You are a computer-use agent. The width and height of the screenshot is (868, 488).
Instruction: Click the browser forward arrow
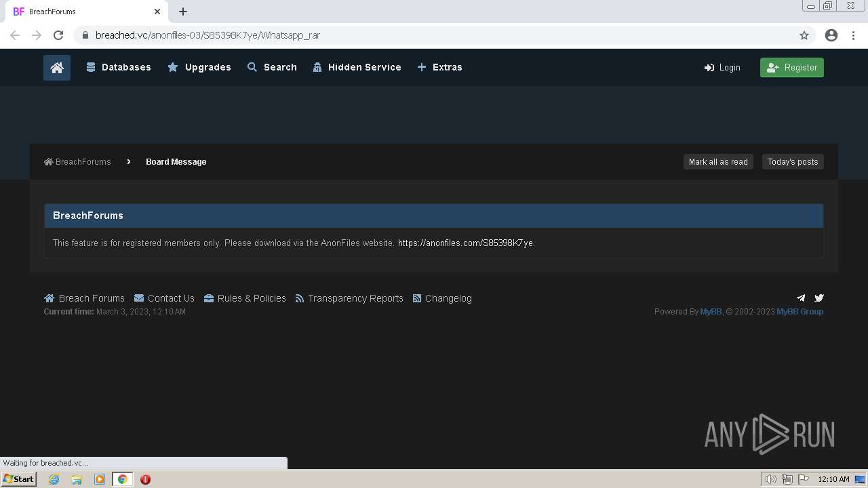tap(37, 35)
